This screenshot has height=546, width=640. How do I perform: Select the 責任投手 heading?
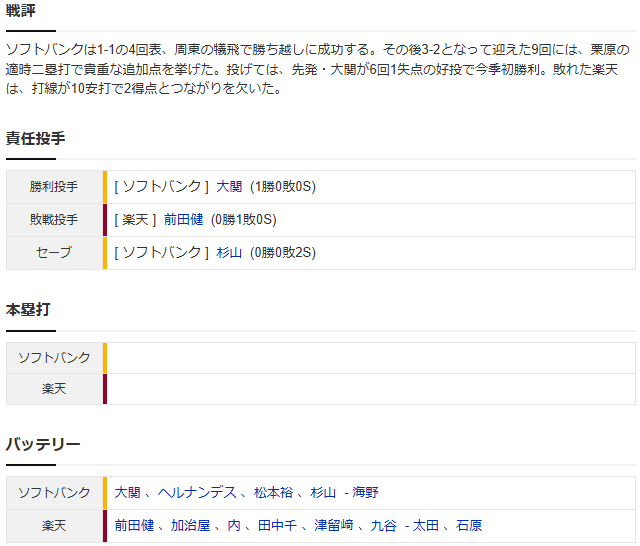(x=36, y=138)
